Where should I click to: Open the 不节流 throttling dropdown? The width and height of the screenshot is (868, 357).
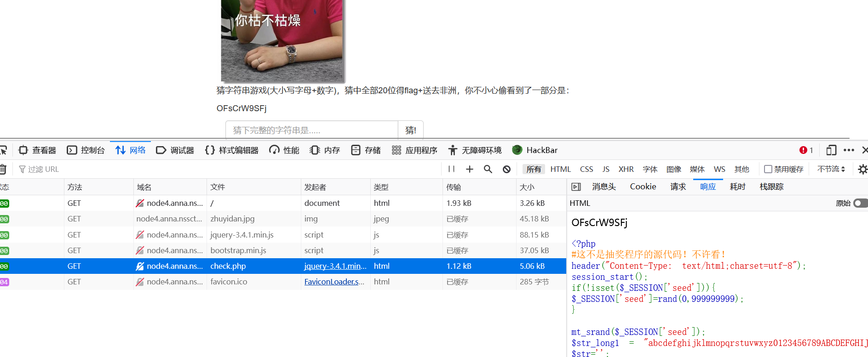(x=831, y=169)
